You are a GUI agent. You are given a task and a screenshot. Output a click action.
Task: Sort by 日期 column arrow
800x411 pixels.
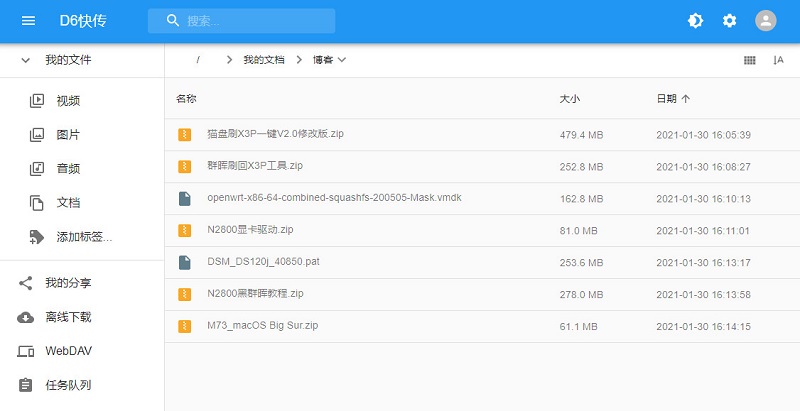[x=685, y=99]
